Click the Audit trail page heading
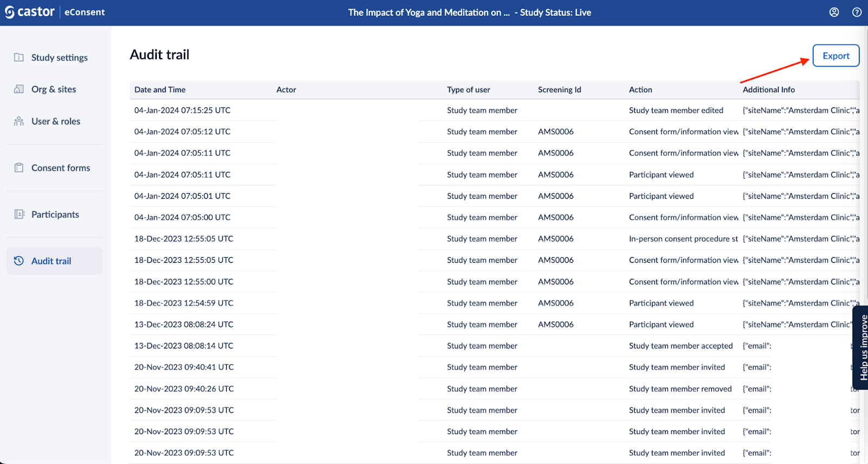Viewport: 868px width, 464px height. (159, 54)
